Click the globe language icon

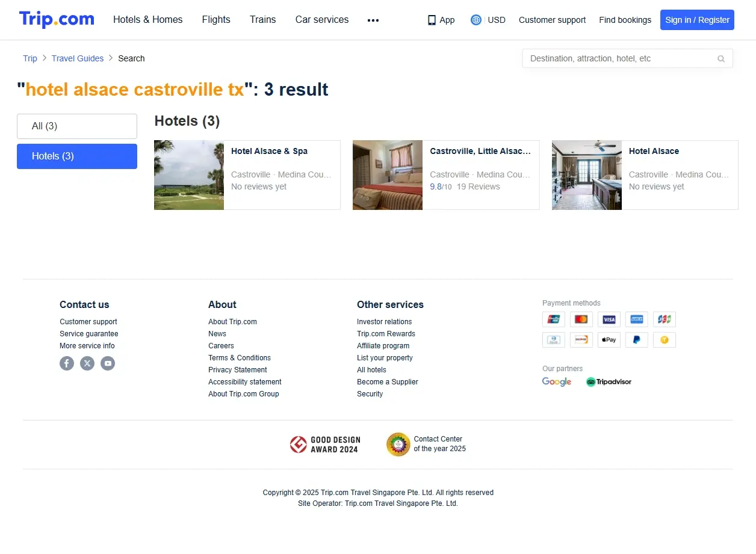tap(476, 20)
